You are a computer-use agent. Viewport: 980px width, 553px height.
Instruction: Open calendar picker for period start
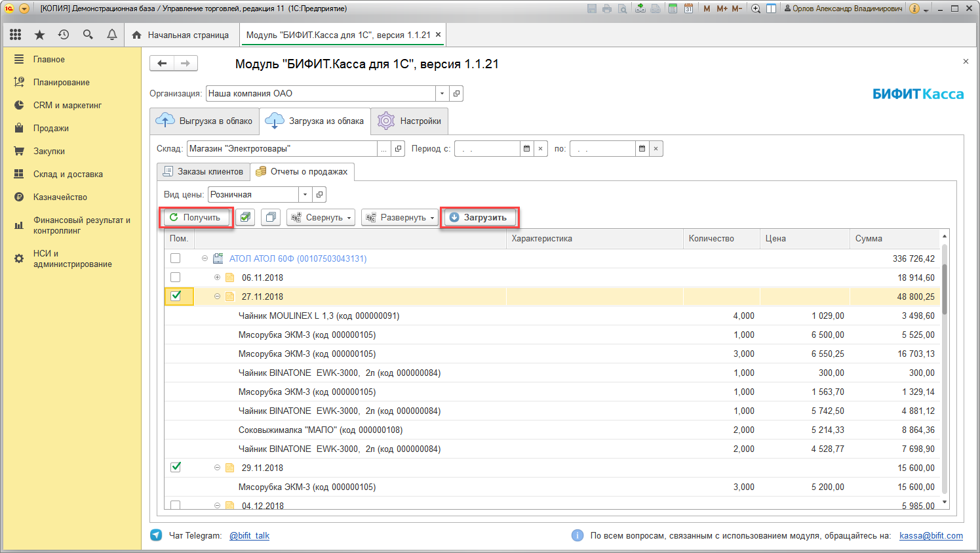[526, 149]
